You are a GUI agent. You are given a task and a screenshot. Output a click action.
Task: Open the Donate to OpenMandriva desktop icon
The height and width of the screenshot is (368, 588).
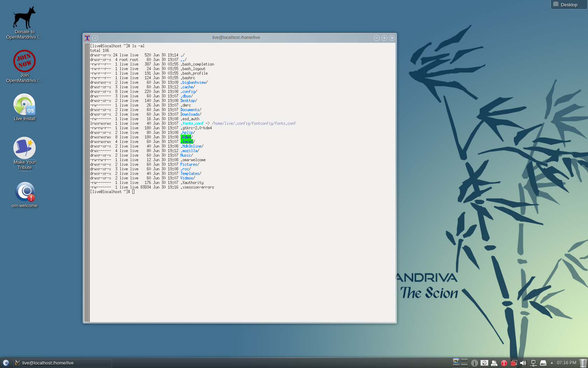tap(24, 23)
